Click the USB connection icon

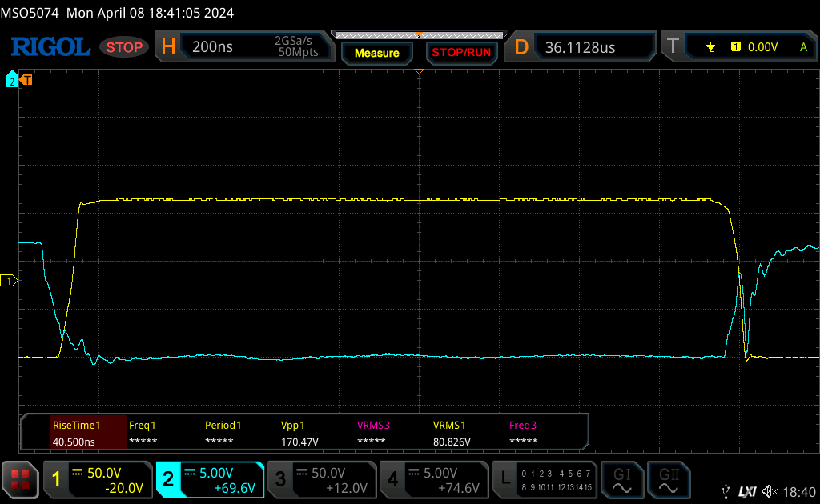(726, 491)
